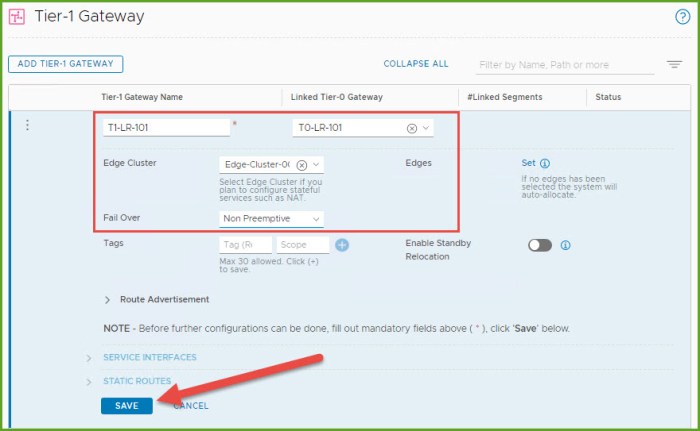
Task: Open the filter options icon
Action: coord(674,65)
